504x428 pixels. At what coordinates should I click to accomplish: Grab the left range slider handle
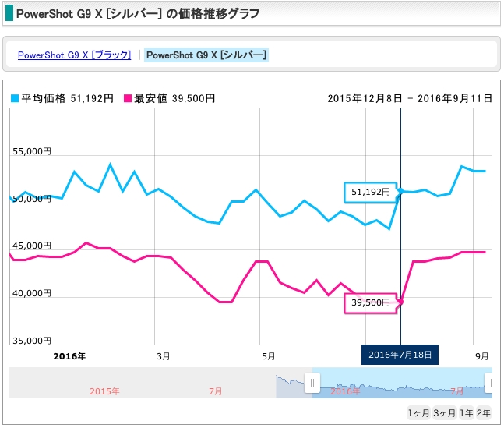click(312, 383)
